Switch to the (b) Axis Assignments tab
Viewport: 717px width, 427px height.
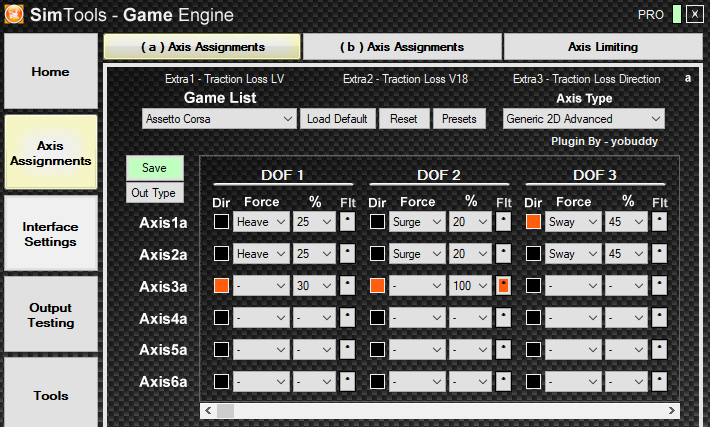[402, 47]
